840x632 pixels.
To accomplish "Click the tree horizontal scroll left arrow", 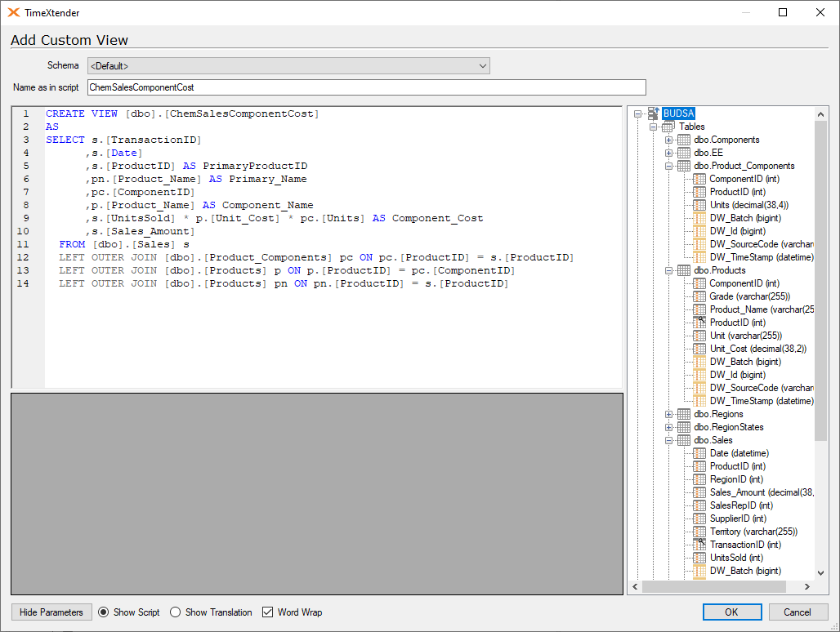I will 636,586.
